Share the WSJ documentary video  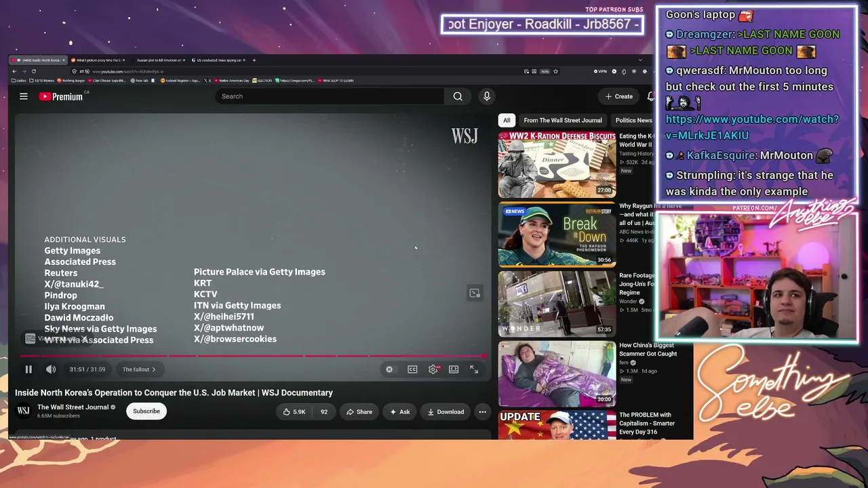[x=359, y=411]
